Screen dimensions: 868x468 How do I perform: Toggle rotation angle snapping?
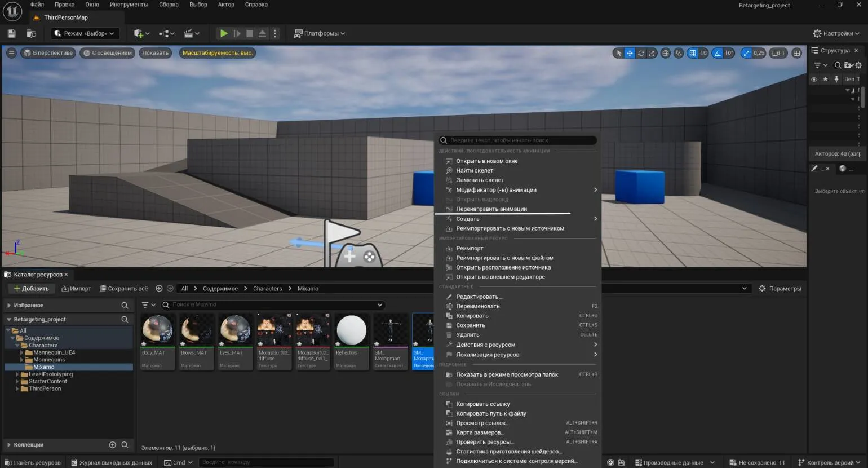point(717,53)
